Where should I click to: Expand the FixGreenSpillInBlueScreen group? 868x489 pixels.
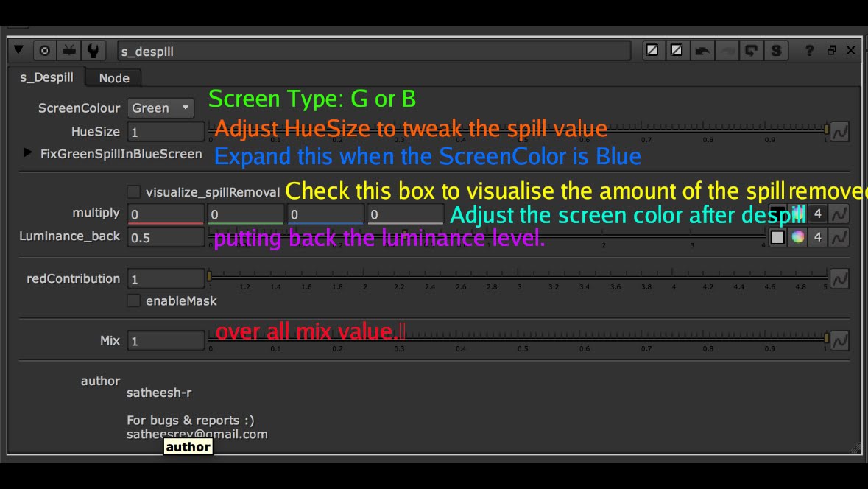(x=28, y=153)
